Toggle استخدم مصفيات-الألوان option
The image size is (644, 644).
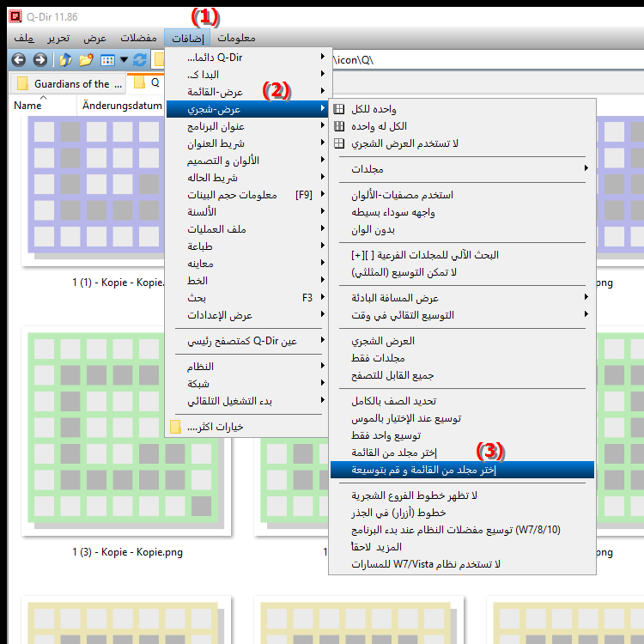tap(462, 195)
